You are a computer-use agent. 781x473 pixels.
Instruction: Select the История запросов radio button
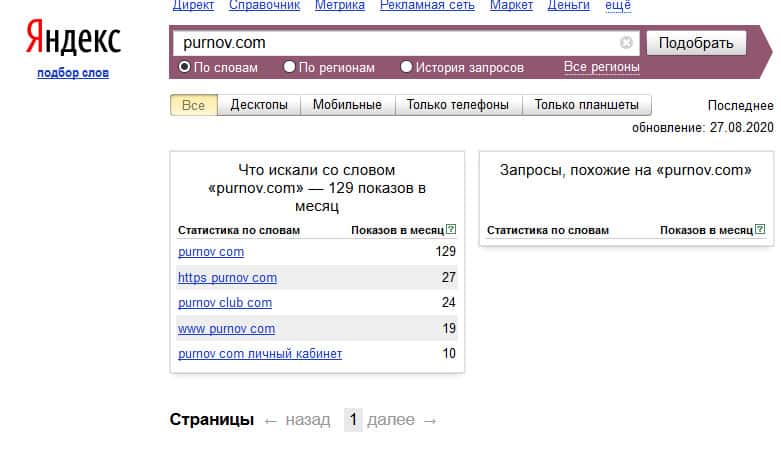[406, 68]
